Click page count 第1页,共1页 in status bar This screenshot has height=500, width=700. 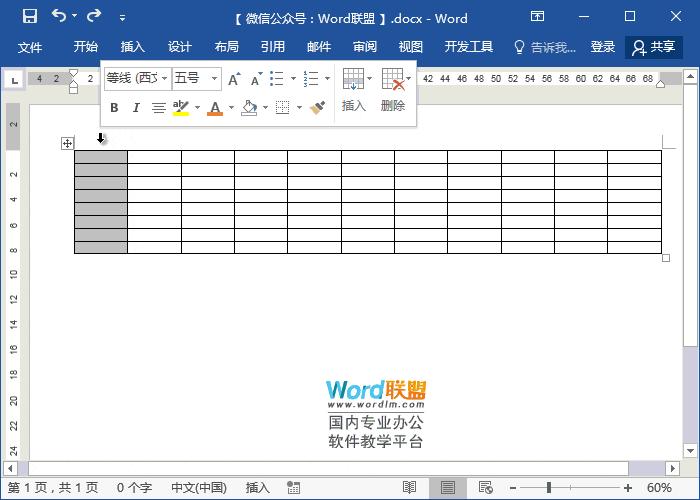tap(53, 488)
